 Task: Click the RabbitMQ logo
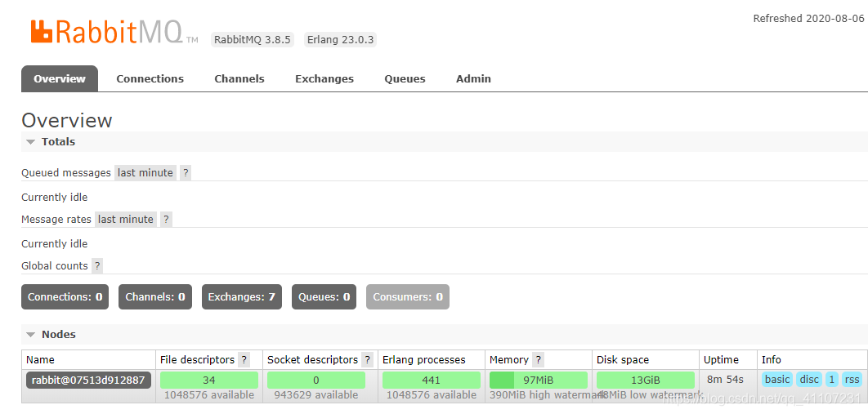114,32
